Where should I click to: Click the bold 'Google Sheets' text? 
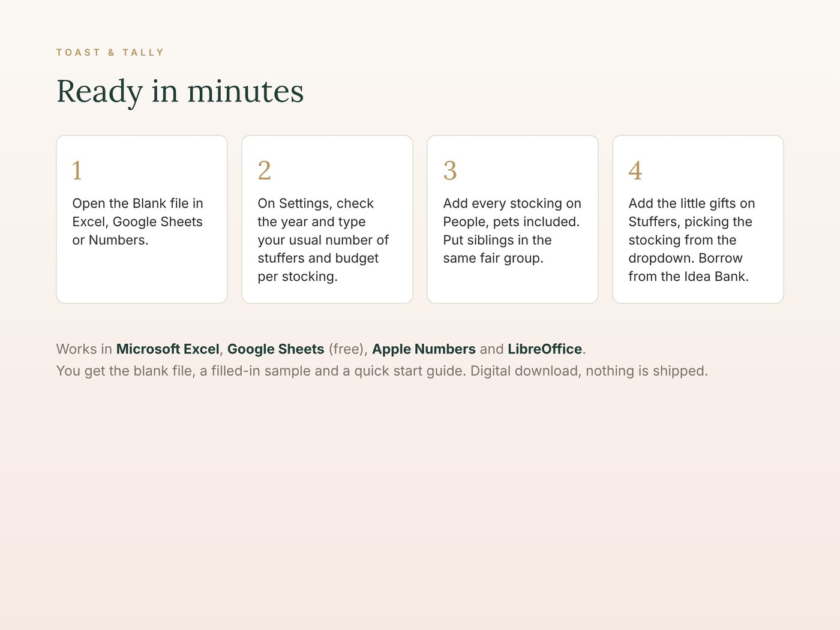pos(275,349)
